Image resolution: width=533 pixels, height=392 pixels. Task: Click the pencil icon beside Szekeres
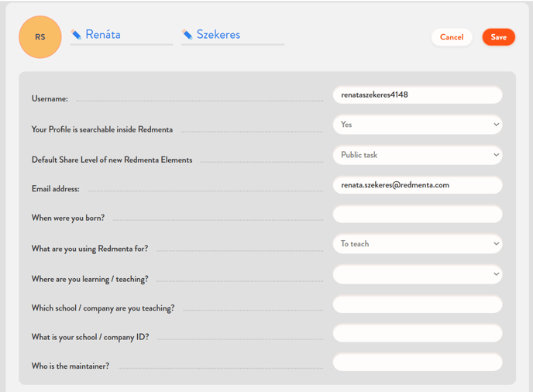187,35
